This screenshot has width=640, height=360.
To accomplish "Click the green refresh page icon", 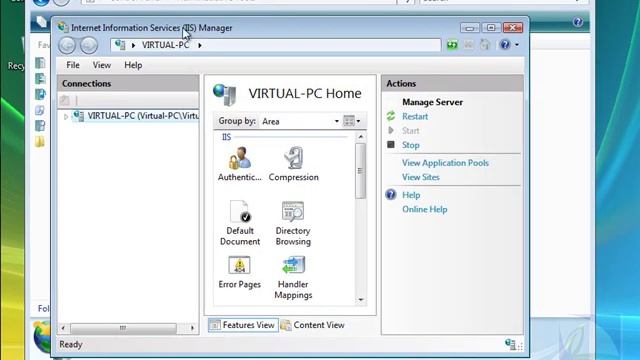I will pyautogui.click(x=452, y=44).
